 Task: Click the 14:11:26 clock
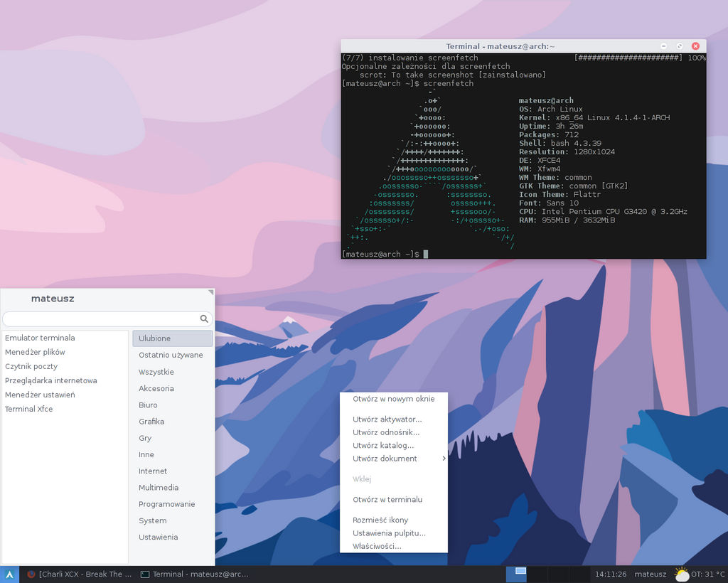pos(611,574)
